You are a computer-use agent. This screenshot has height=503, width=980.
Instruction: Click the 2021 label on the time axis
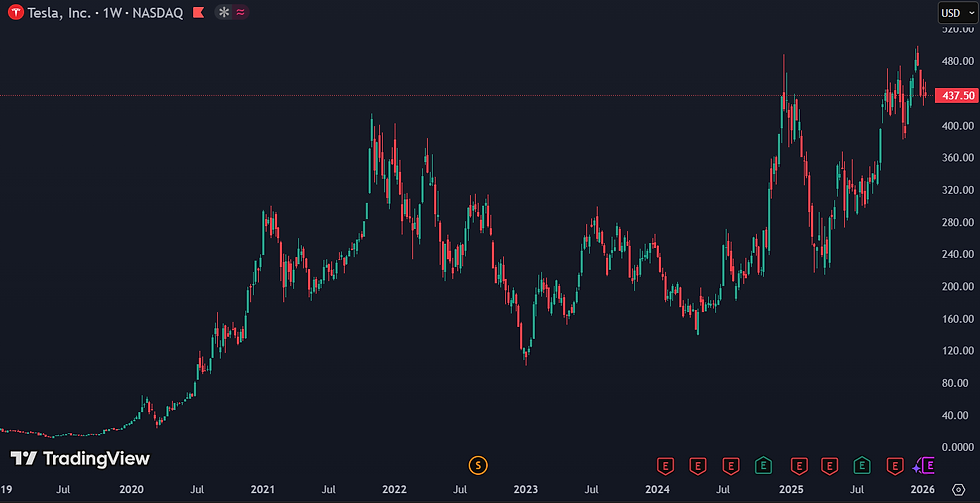point(262,489)
